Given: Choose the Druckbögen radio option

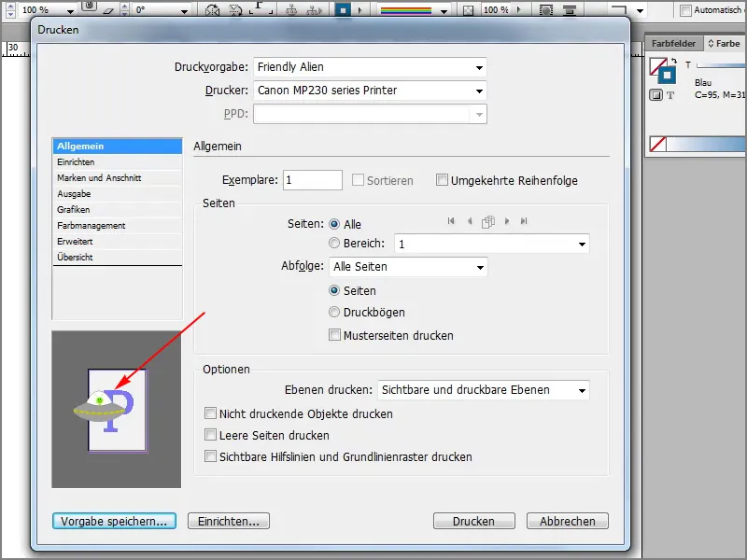Looking at the screenshot, I should (x=334, y=313).
